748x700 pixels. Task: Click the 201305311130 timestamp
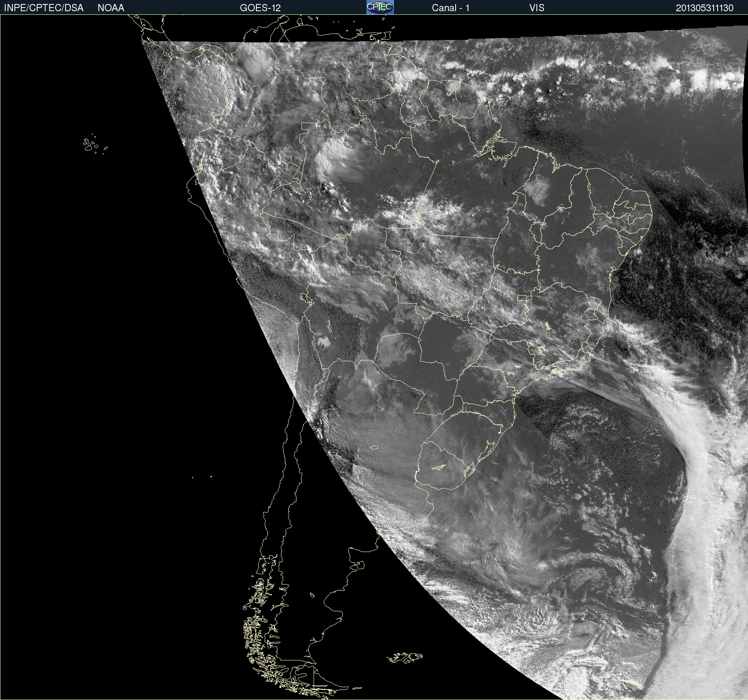705,8
